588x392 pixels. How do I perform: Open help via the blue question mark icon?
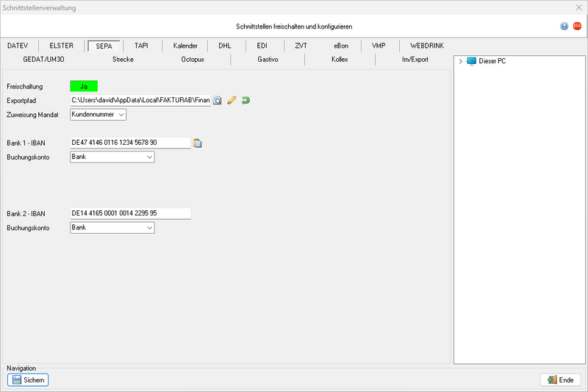[564, 26]
